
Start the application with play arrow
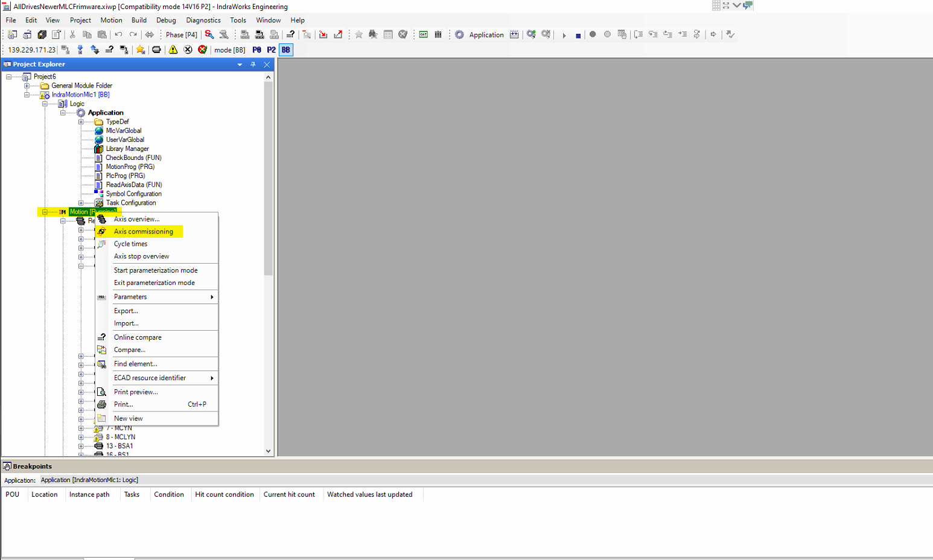point(564,35)
